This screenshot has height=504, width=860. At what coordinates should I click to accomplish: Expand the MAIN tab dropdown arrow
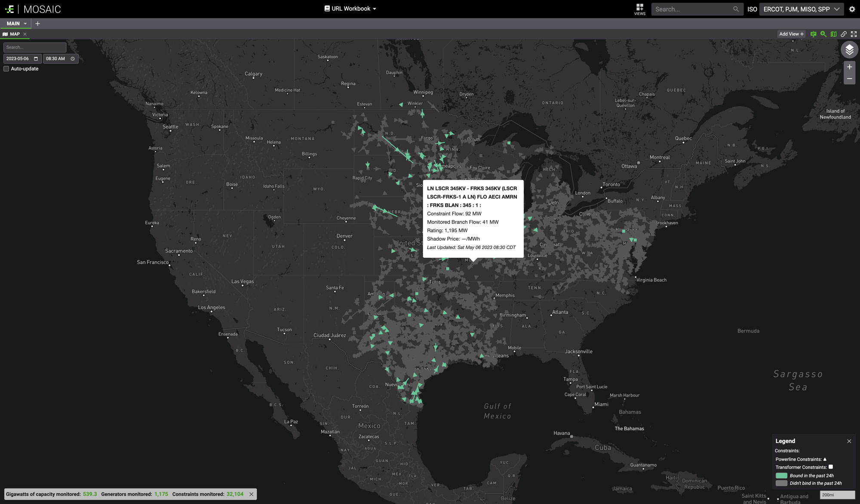coord(25,24)
